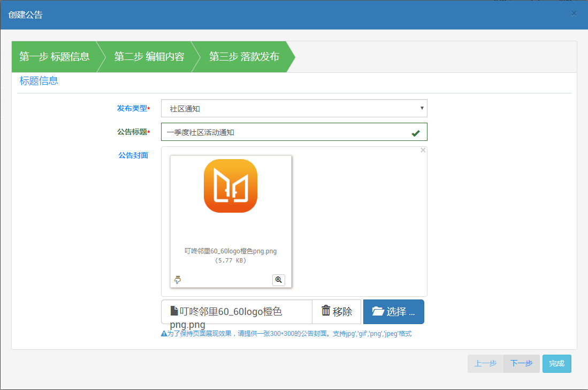Close the cover preview with the small X
The image size is (588, 390).
(x=423, y=150)
